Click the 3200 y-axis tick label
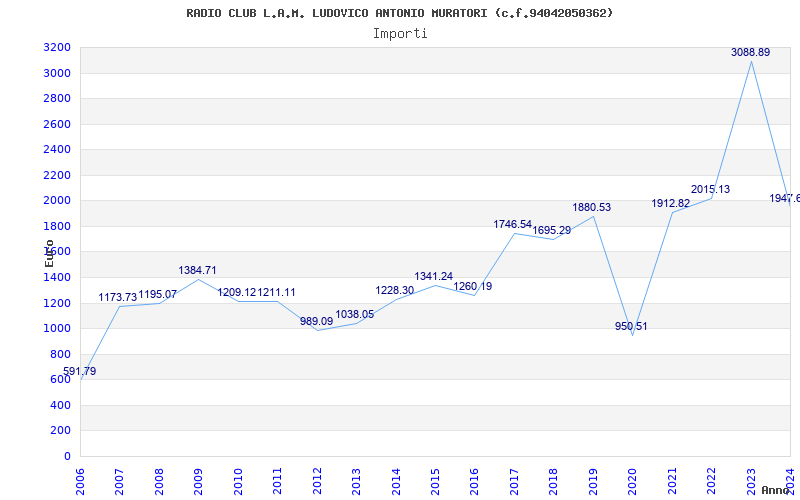This screenshot has width=800, height=500. (x=57, y=47)
